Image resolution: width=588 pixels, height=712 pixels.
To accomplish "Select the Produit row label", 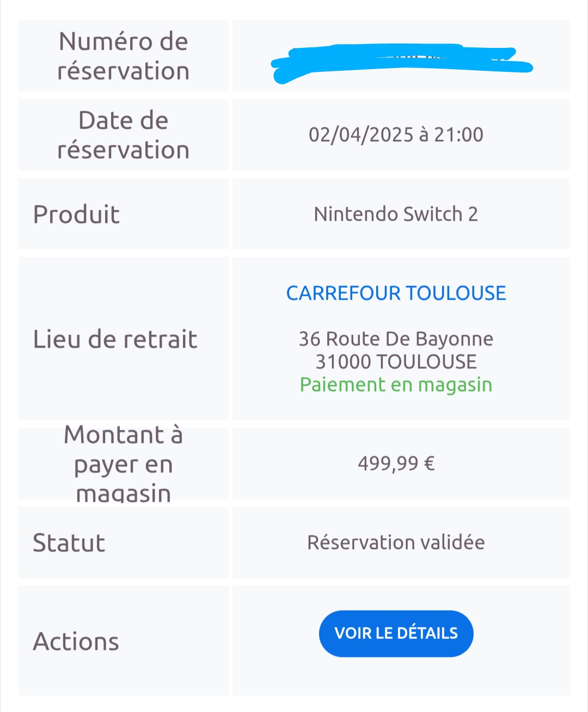I will pyautogui.click(x=76, y=214).
